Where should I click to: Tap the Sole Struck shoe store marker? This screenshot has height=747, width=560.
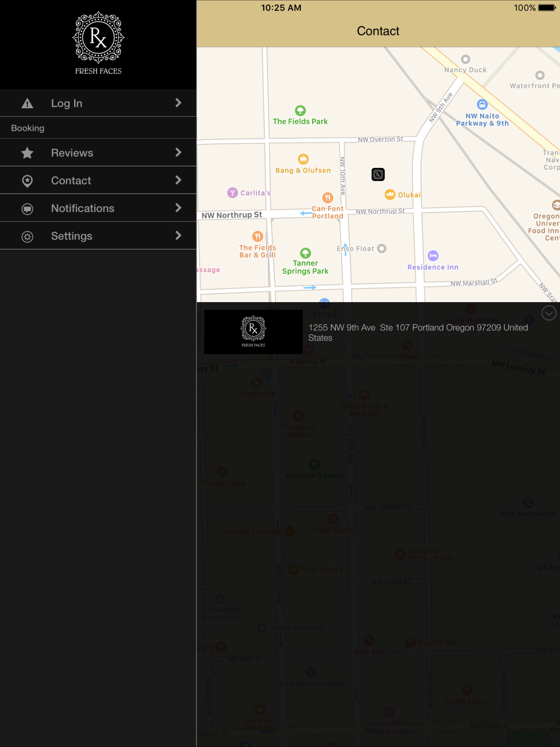[x=293, y=570]
